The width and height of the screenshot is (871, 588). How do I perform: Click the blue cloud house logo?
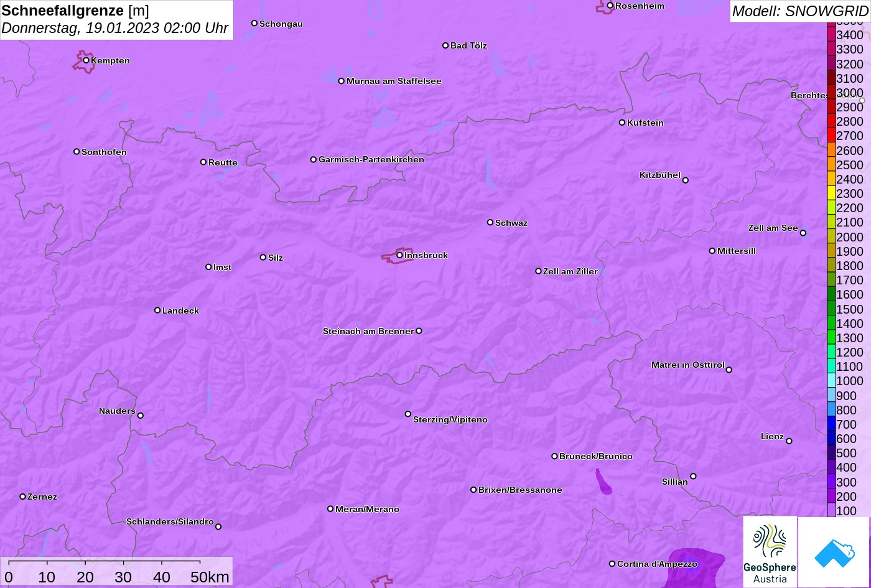[834, 552]
